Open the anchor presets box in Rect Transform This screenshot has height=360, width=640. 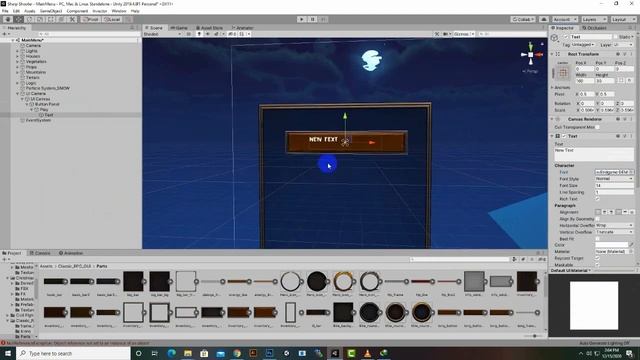click(563, 73)
